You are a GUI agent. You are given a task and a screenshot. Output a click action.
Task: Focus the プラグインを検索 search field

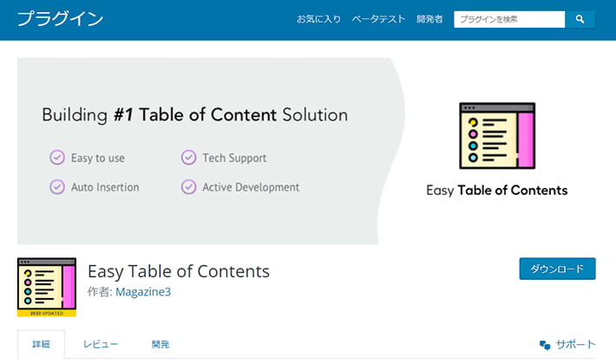point(509,19)
